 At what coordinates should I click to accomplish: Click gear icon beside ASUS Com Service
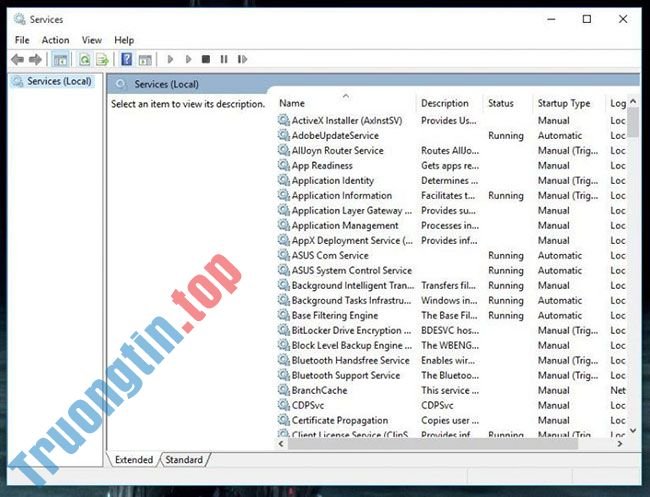click(x=284, y=255)
